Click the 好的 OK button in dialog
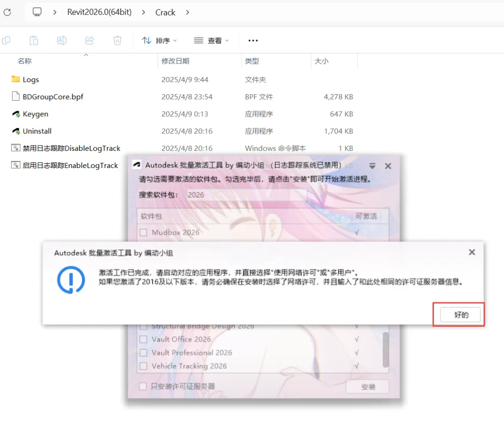This screenshot has height=433, width=504. pos(460,315)
